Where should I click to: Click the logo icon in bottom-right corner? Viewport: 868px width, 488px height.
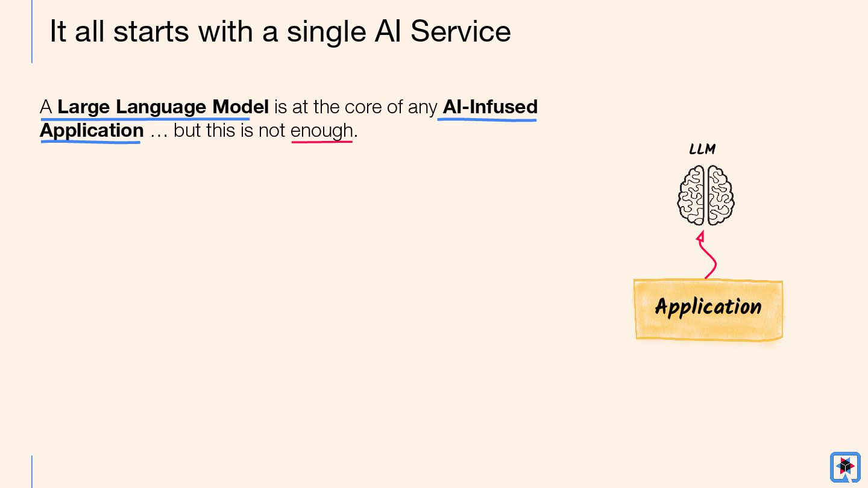[845, 467]
